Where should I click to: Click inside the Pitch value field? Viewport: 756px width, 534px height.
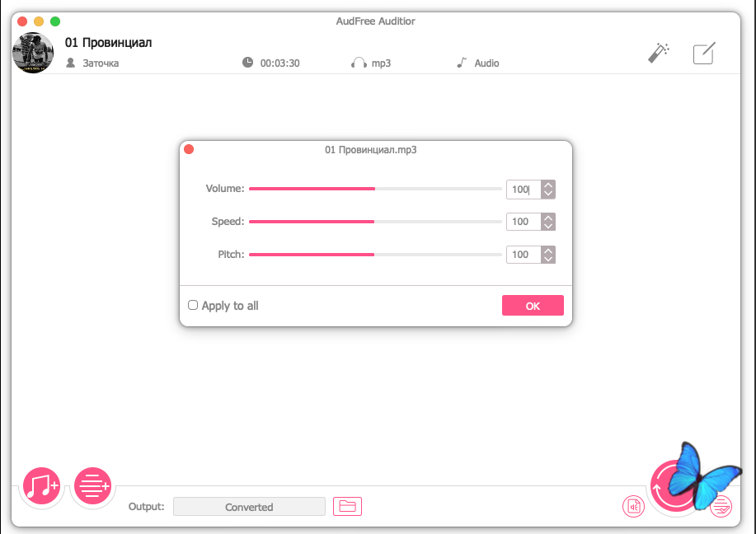[x=523, y=255]
